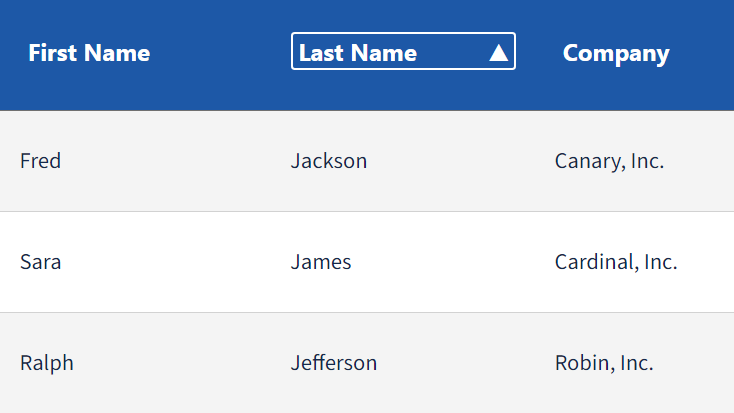Click the Jefferson last name cell
The image size is (734, 413).
(x=334, y=363)
